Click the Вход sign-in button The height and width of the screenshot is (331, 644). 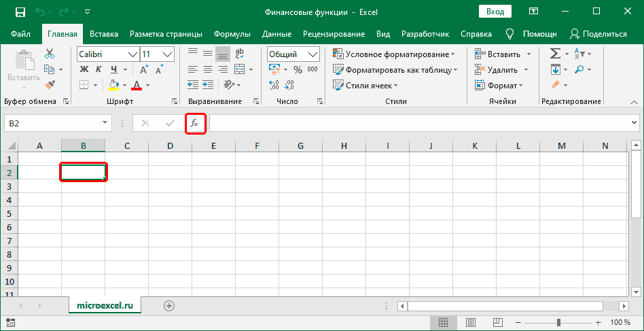coord(495,12)
